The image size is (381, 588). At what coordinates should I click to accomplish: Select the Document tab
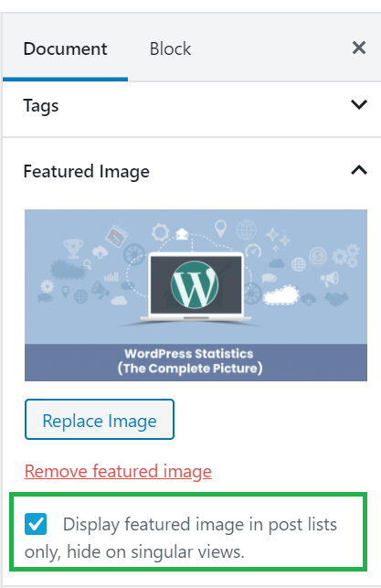65,48
